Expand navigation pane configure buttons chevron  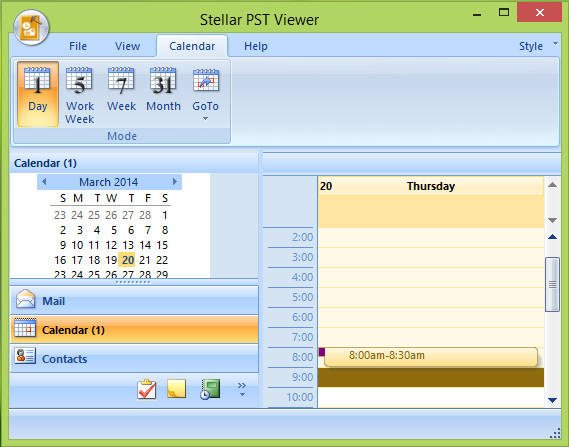[242, 389]
